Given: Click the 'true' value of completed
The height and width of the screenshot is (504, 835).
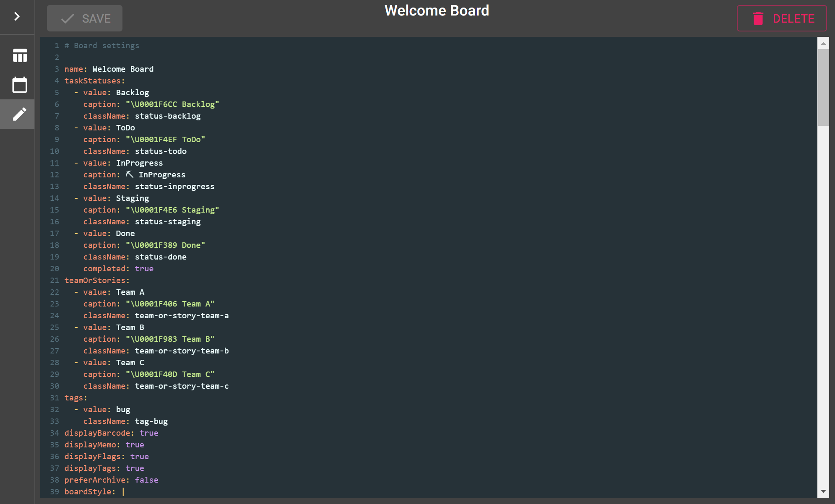Looking at the screenshot, I should click(x=144, y=268).
